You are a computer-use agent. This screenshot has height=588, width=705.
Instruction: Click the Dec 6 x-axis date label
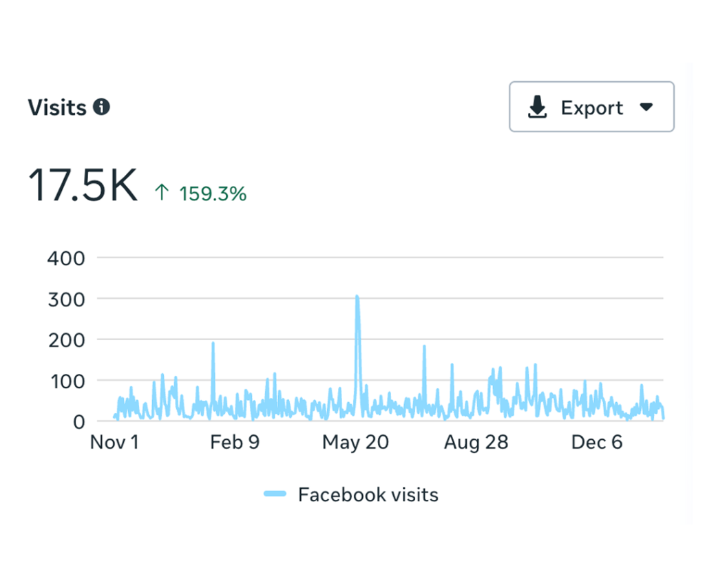point(596,442)
